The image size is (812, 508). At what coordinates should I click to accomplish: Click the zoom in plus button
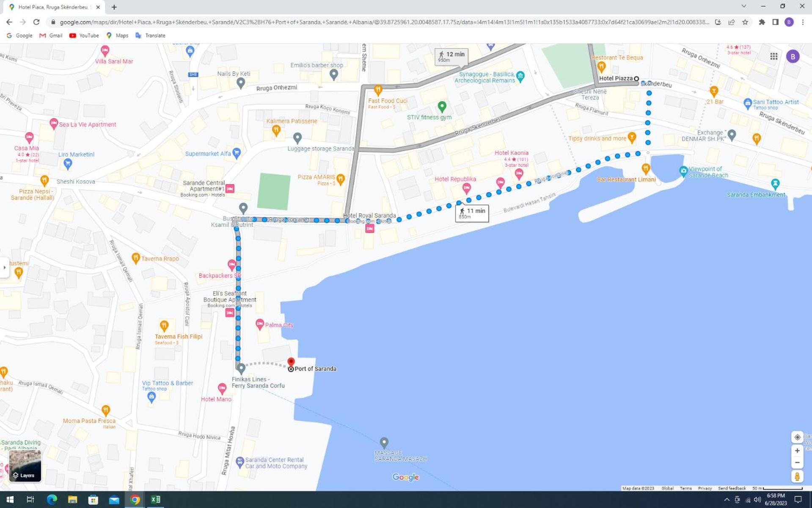coord(797,451)
